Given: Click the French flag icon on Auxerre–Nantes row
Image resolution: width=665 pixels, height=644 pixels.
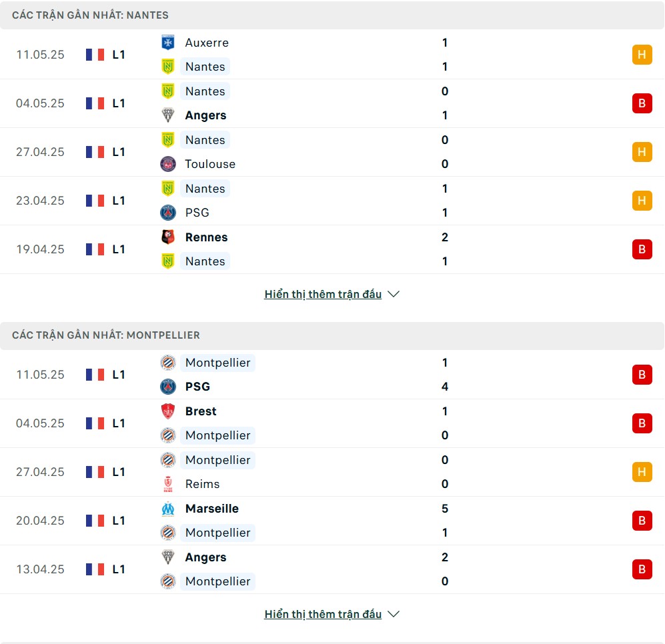Looking at the screenshot, I should tap(95, 55).
